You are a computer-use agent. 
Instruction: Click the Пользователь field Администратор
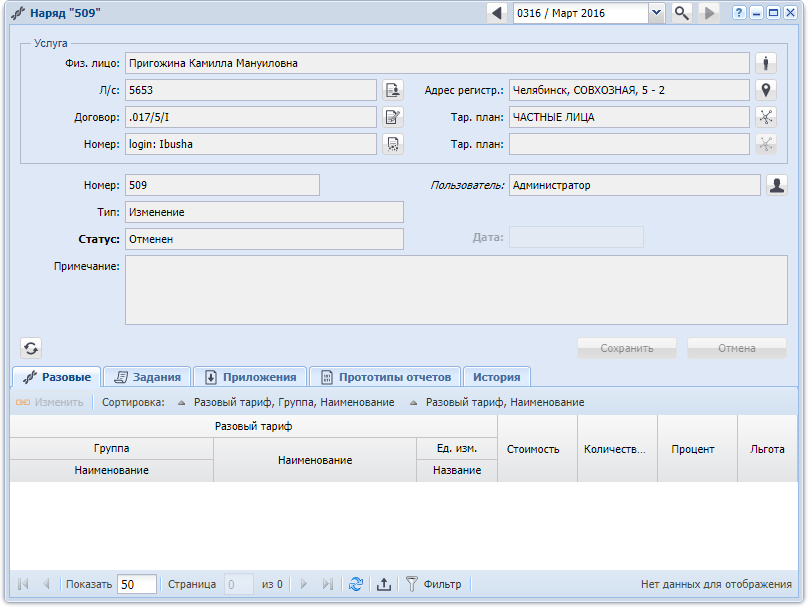(x=634, y=185)
